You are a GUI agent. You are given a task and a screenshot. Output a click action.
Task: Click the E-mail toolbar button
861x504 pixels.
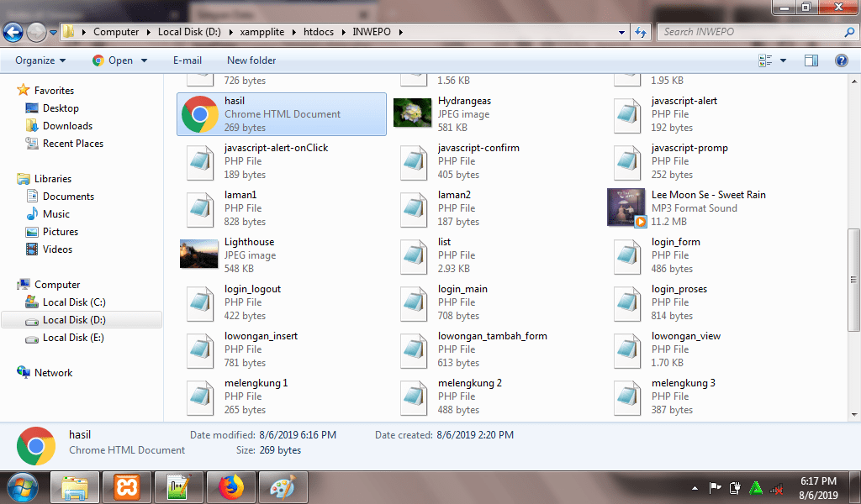[188, 60]
